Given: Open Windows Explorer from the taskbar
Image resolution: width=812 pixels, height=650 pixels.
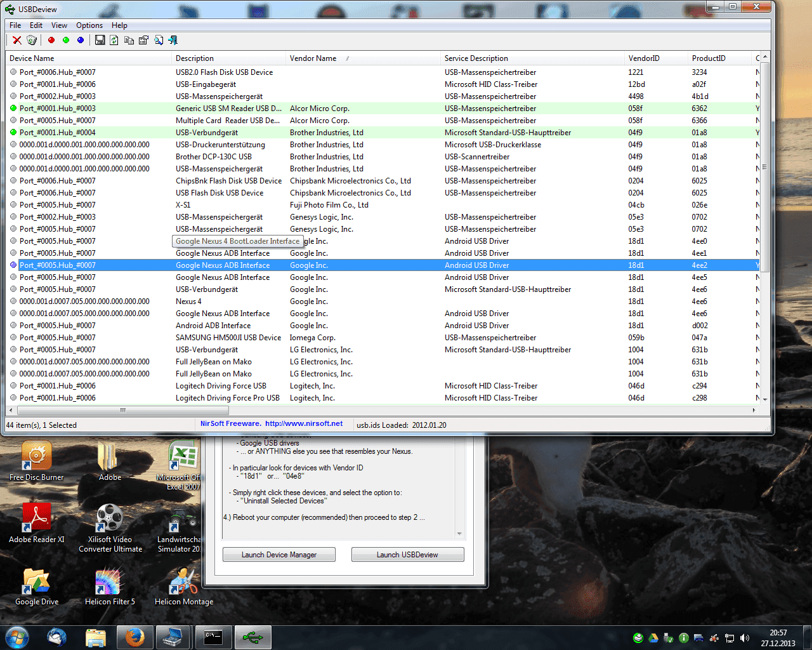Looking at the screenshot, I should (96, 637).
